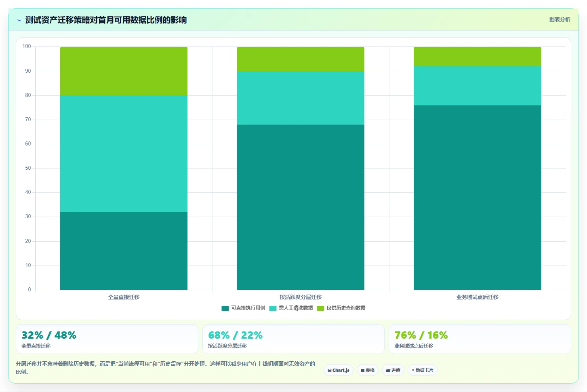
Task: Select the 表格 tag chip
Action: 368,370
